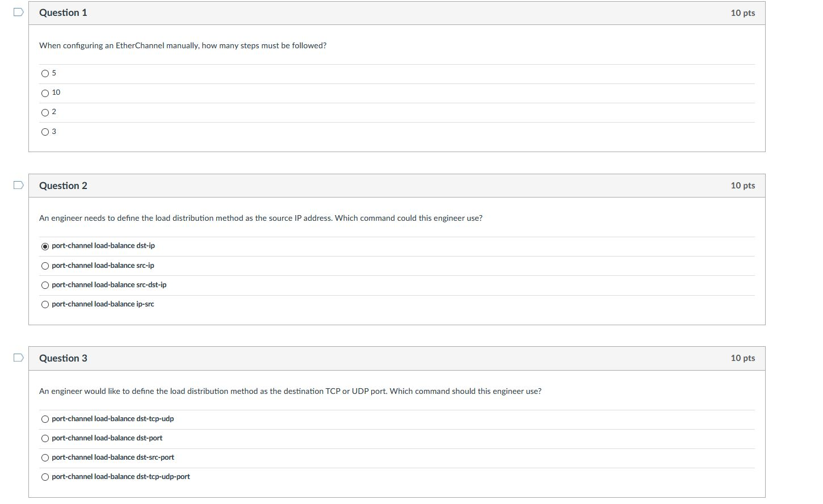
Task: Click the Question 1 header bar
Action: tap(397, 12)
